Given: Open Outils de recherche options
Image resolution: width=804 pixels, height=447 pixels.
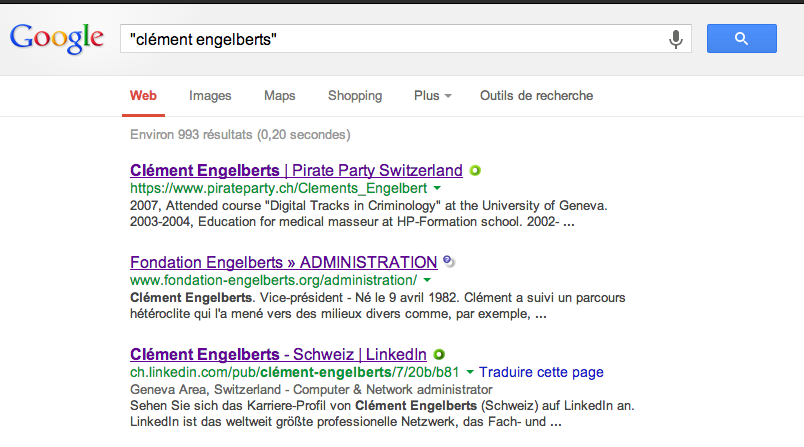Looking at the screenshot, I should click(x=536, y=96).
